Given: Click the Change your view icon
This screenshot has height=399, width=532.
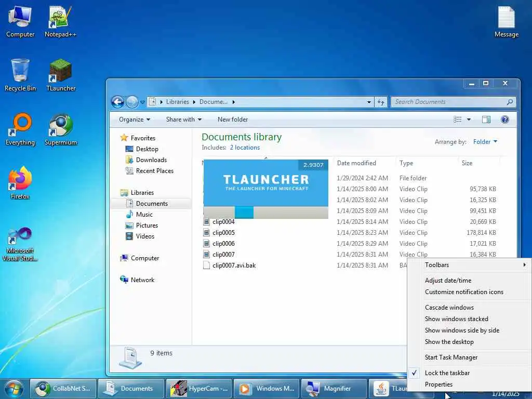Looking at the screenshot, I should [x=457, y=119].
